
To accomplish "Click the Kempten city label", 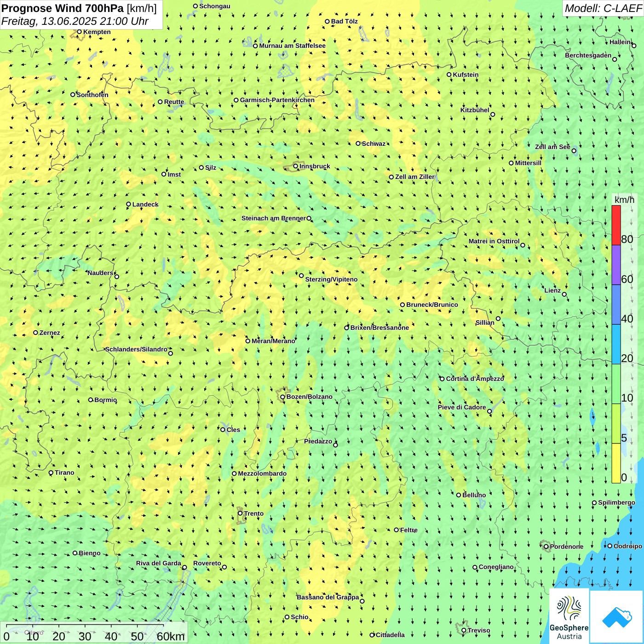I will (x=97, y=32).
